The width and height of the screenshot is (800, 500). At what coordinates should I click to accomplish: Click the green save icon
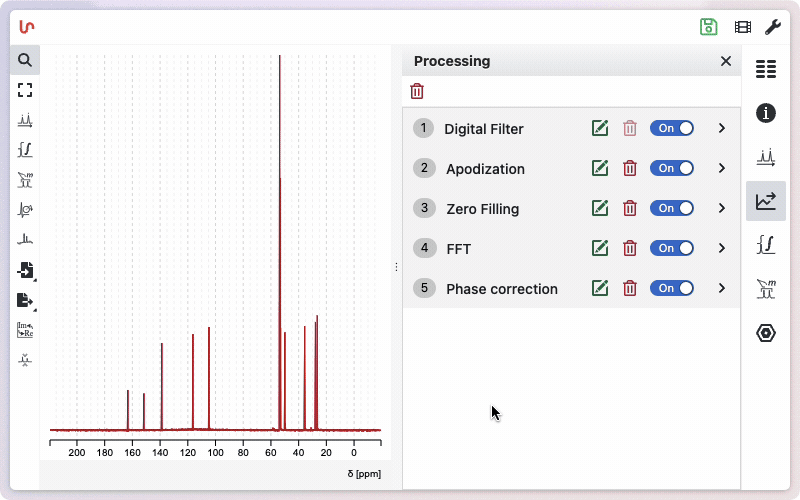tap(709, 27)
